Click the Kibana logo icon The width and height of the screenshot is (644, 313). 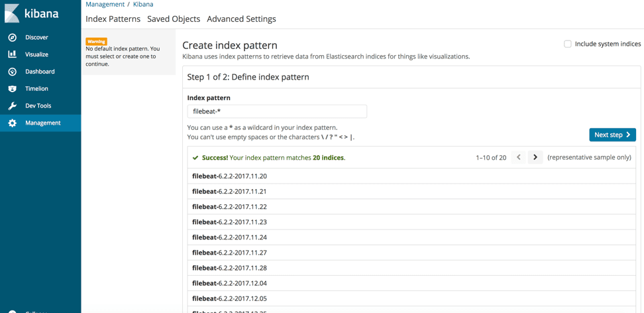[11, 13]
